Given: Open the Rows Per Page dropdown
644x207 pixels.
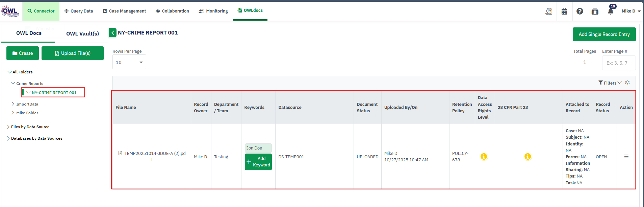Looking at the screenshot, I should point(129,62).
